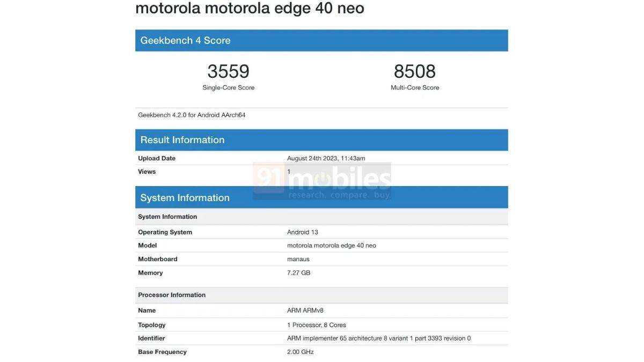The width and height of the screenshot is (644, 362).
Task: Click the Single-Core Score label
Action: [x=228, y=87]
